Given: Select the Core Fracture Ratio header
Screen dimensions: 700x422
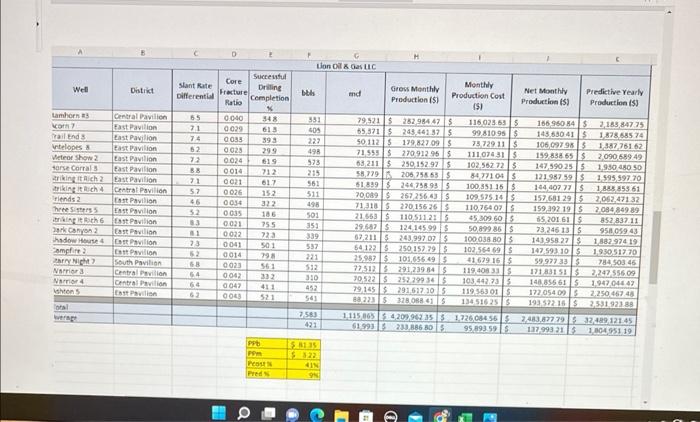Looking at the screenshot, I should 233,92.
